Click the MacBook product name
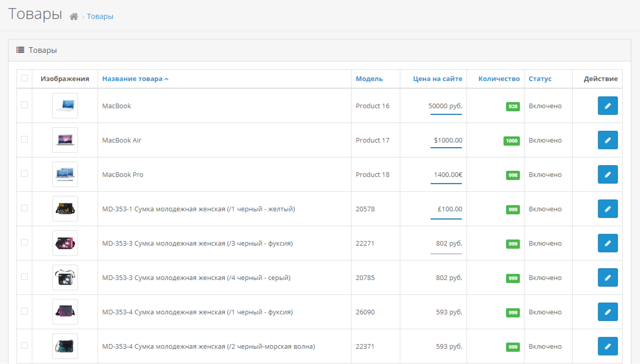640x364 pixels. coord(116,106)
